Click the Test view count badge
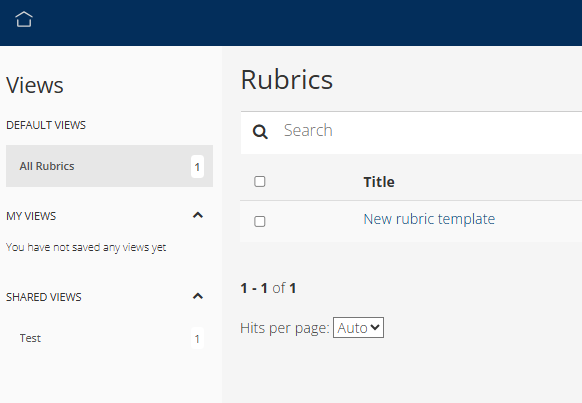 197,338
